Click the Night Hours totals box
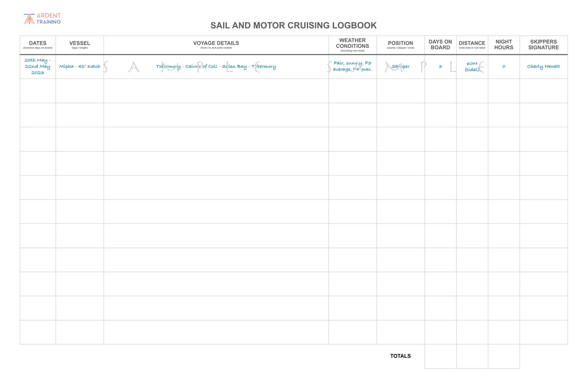Image resolution: width=588 pixels, height=382 pixels. 503,356
